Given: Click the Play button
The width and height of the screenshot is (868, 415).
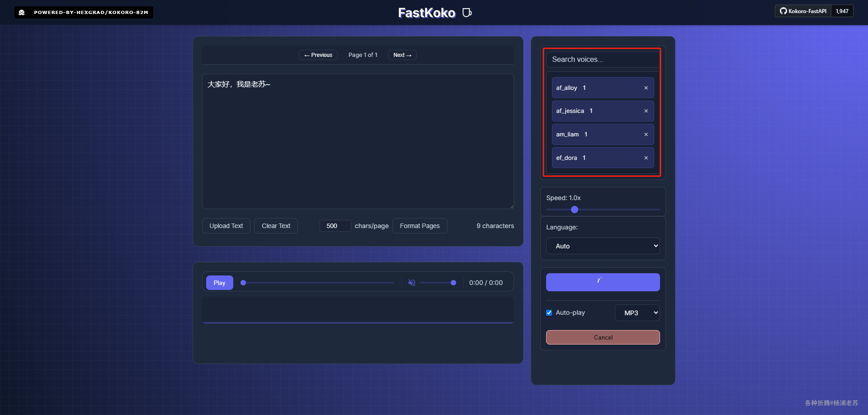Looking at the screenshot, I should [x=220, y=283].
